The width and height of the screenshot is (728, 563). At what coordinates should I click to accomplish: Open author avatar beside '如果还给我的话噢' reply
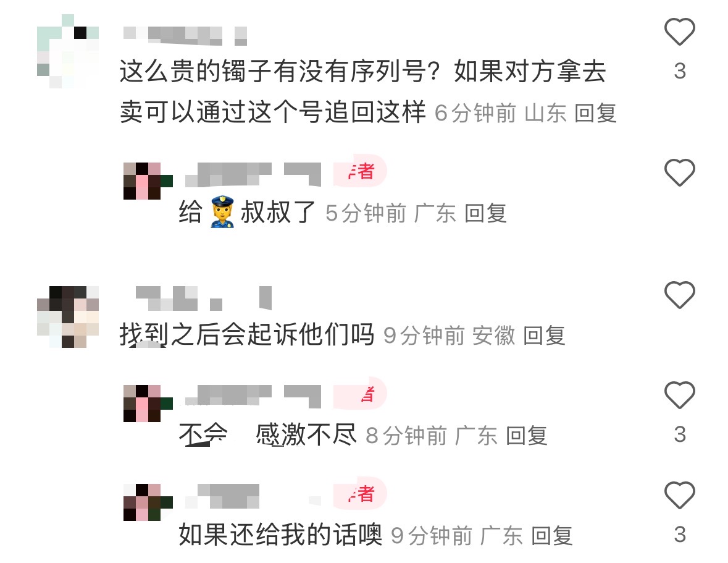(x=148, y=502)
